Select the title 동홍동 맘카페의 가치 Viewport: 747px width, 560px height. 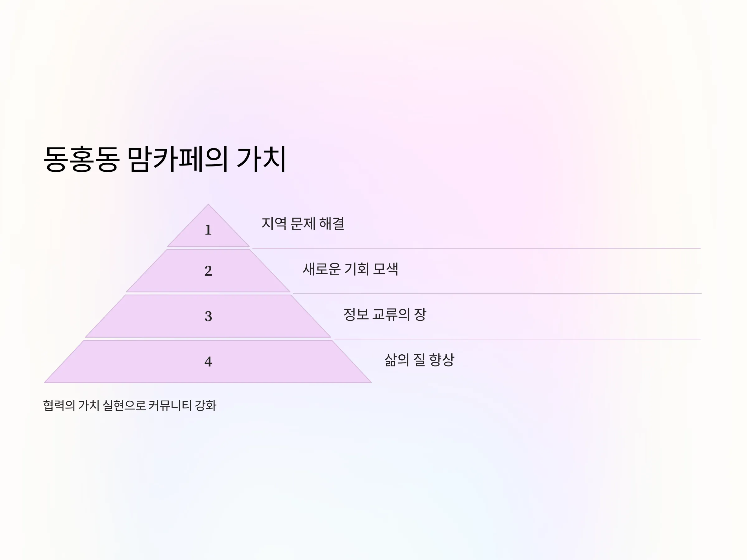pyautogui.click(x=165, y=159)
